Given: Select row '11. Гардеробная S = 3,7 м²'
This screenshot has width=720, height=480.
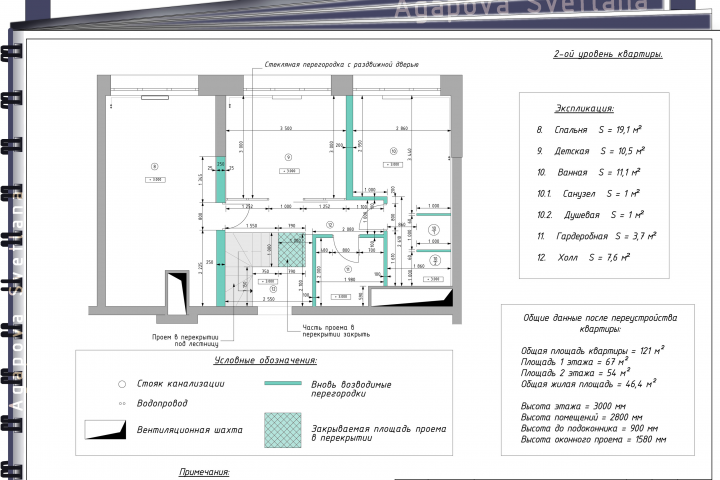Looking at the screenshot, I should [x=596, y=236].
